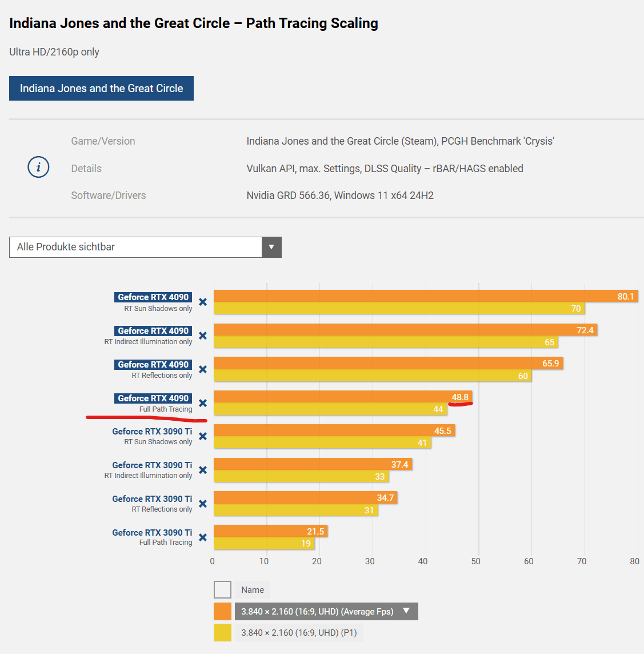The width and height of the screenshot is (644, 654).
Task: Click the 45.5 average fps bar
Action: 334,430
